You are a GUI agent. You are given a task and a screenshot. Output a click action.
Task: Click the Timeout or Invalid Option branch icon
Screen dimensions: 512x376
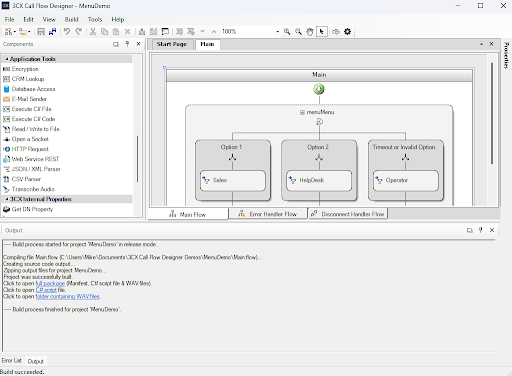coord(405,157)
